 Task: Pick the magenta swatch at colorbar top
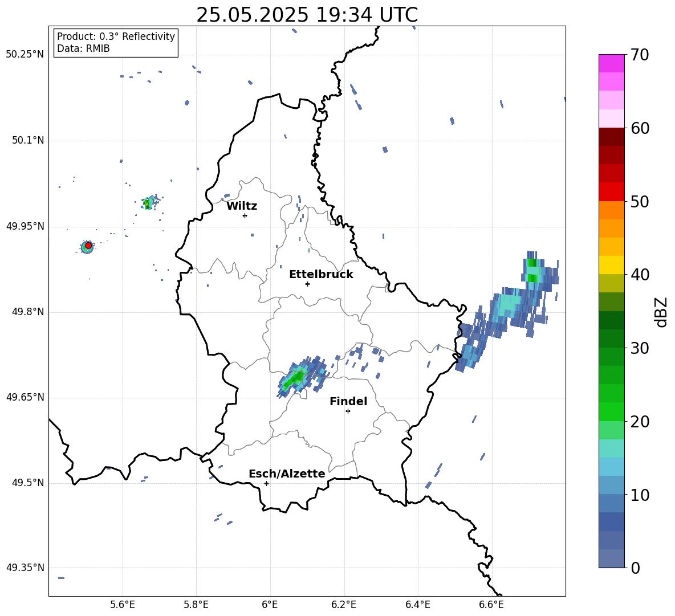tap(611, 63)
